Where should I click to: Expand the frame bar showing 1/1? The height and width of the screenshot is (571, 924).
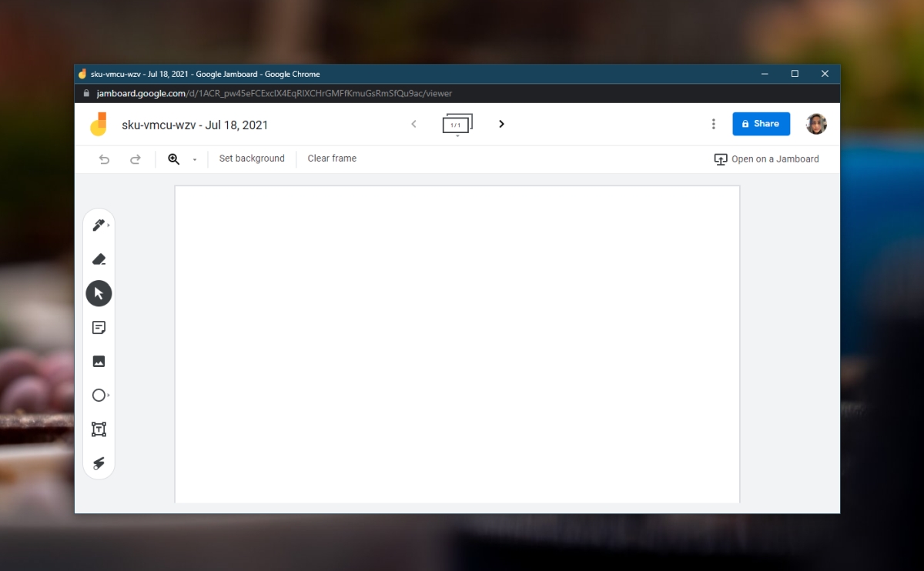pos(457,125)
